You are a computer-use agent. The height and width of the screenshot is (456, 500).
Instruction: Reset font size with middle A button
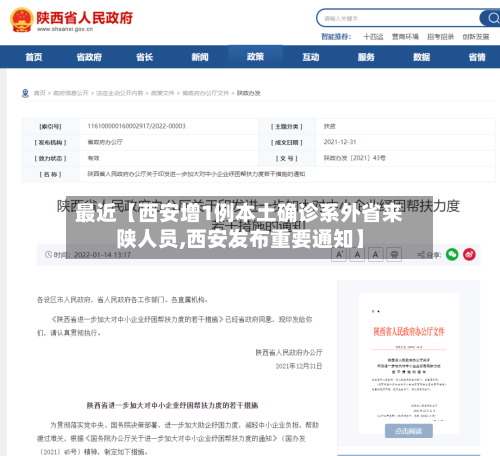pos(357,255)
